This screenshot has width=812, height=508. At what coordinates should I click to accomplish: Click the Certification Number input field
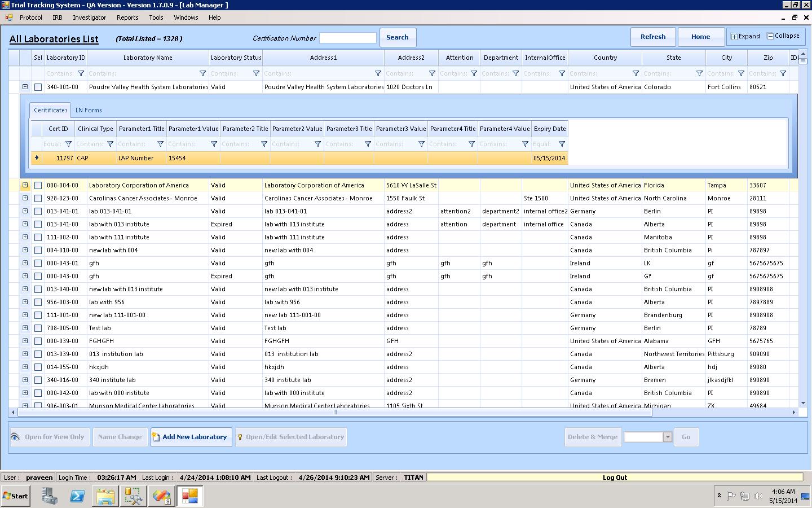[x=347, y=38]
